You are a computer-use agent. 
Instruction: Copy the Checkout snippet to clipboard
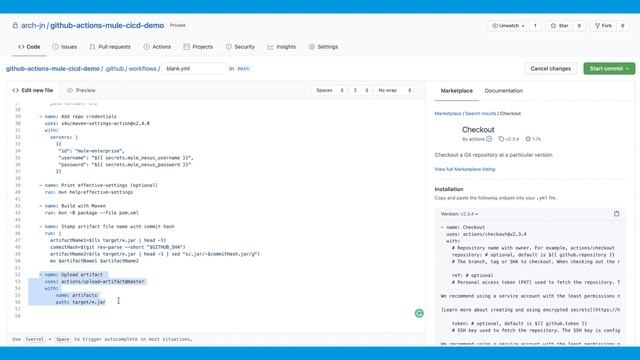616,214
